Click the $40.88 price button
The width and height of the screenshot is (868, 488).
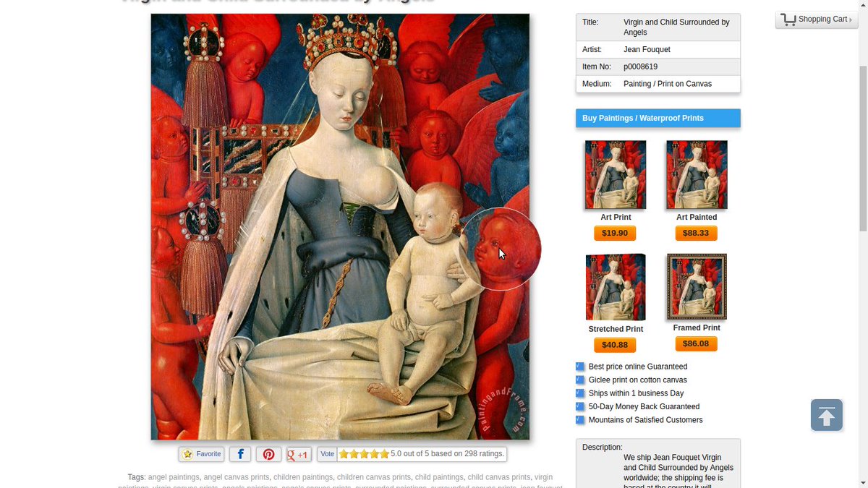(x=615, y=345)
